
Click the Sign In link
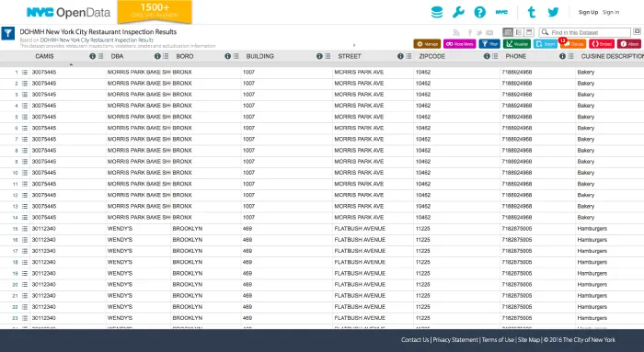coord(611,12)
